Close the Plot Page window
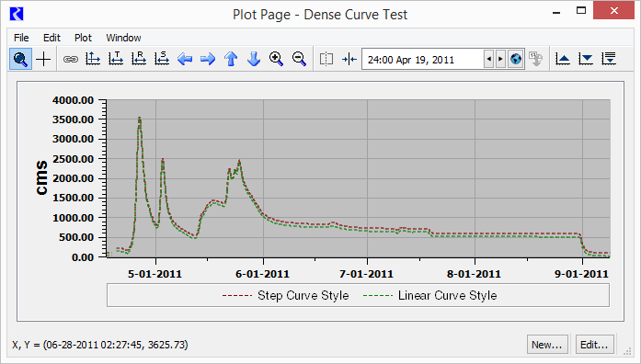641x364 pixels. (x=613, y=11)
